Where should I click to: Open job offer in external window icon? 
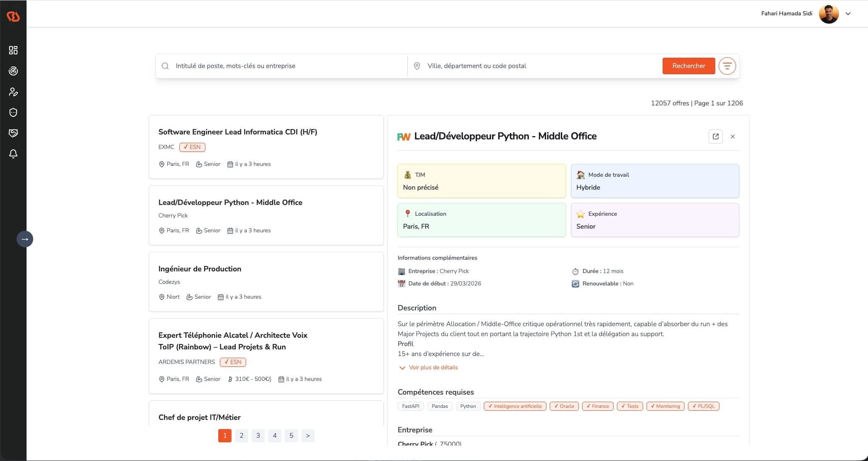716,137
